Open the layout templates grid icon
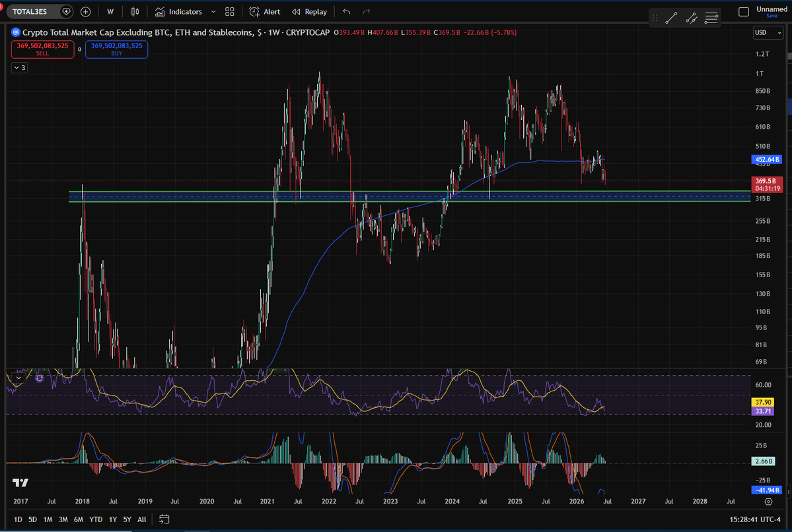 [230, 12]
